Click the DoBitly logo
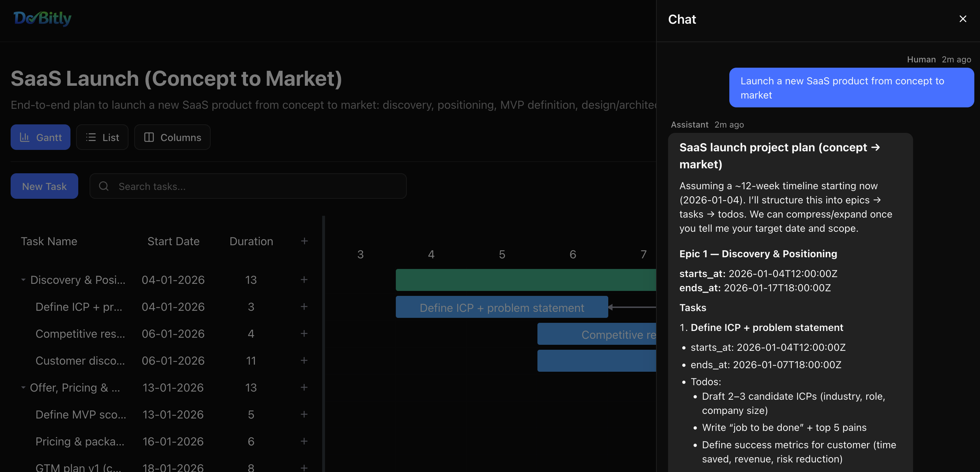The image size is (980, 472). click(42, 18)
